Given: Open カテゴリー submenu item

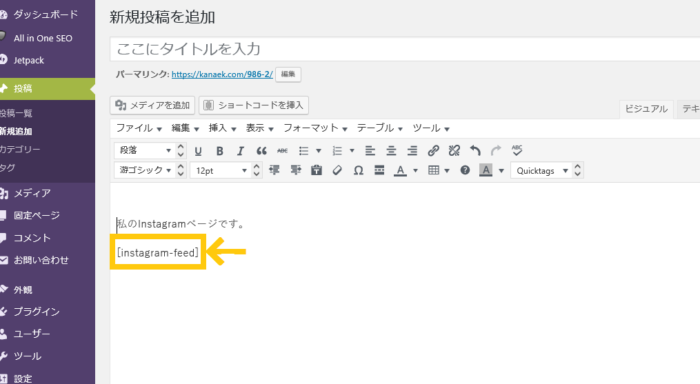Looking at the screenshot, I should pos(20,149).
